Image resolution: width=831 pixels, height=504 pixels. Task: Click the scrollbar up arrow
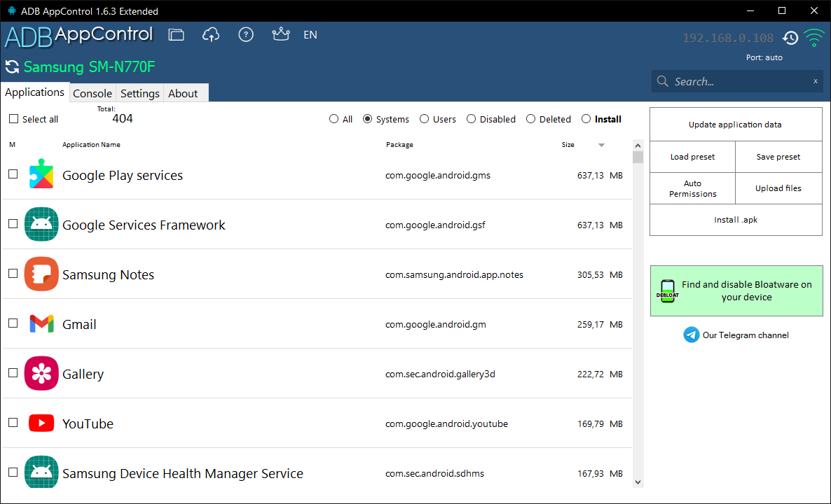tap(638, 146)
